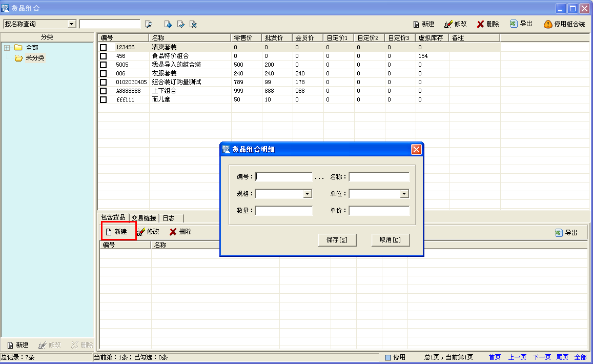
Task: Click the highlighted 新建 button in 包含货品 panel
Action: pos(118,231)
